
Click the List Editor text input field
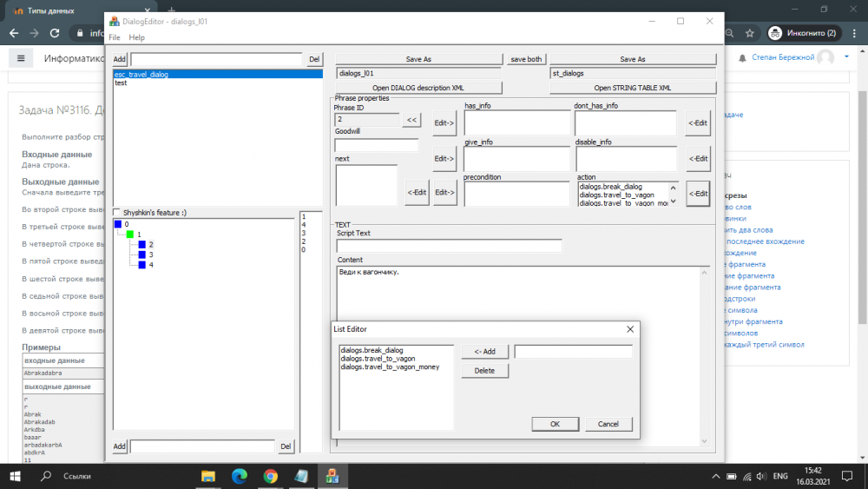[573, 352]
